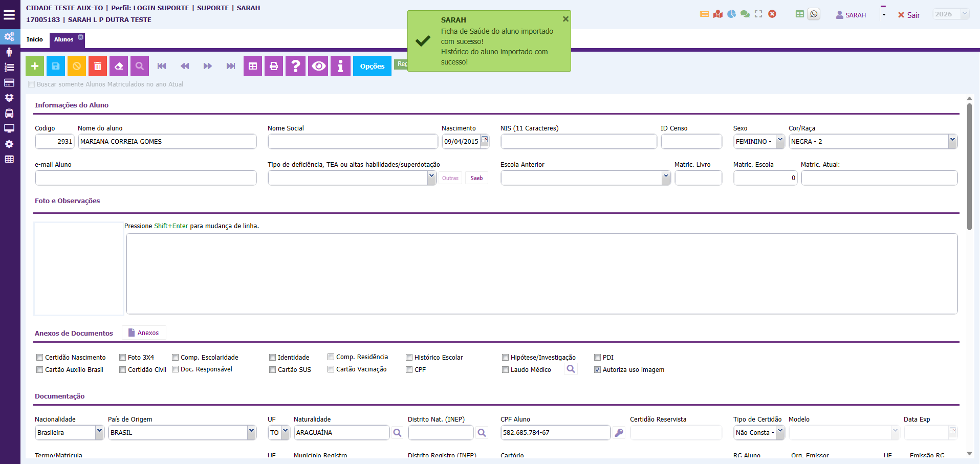The width and height of the screenshot is (980, 464).
Task: Enable the Histórico Escolar checkbox
Action: coord(409,358)
